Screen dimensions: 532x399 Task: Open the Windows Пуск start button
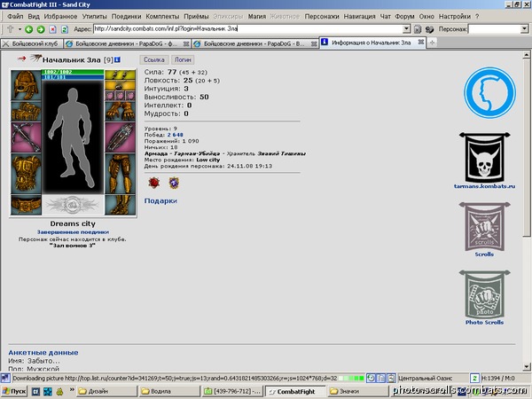click(x=14, y=392)
